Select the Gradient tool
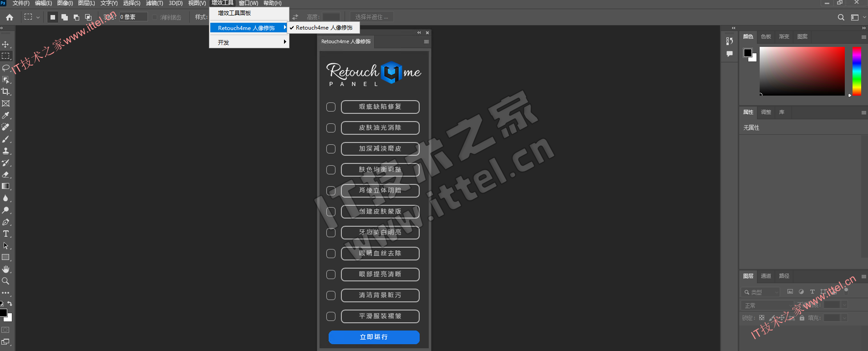The image size is (868, 351). [x=5, y=186]
